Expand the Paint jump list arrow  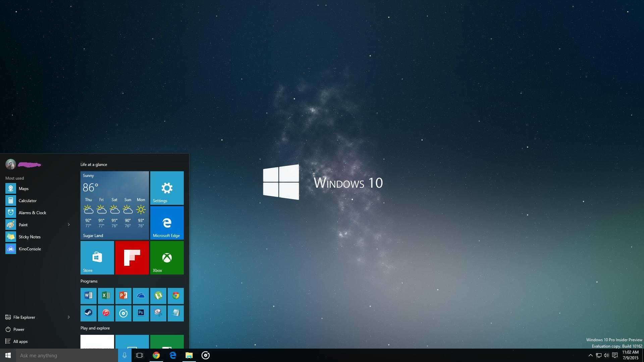(69, 225)
